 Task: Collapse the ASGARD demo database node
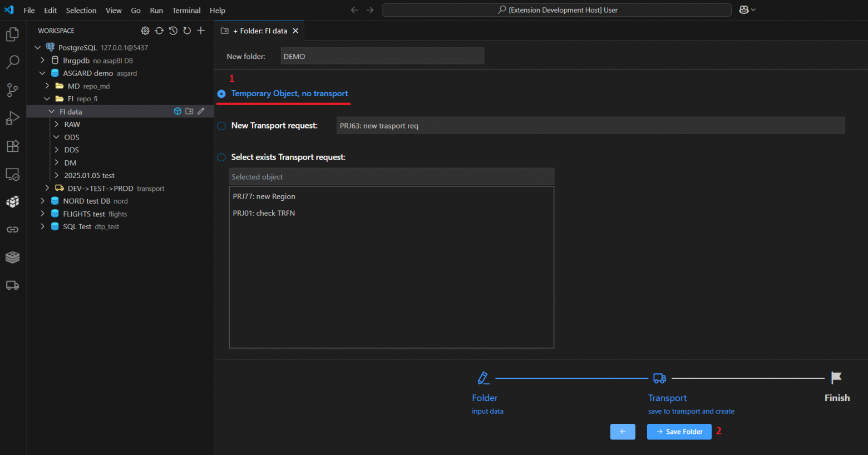42,73
